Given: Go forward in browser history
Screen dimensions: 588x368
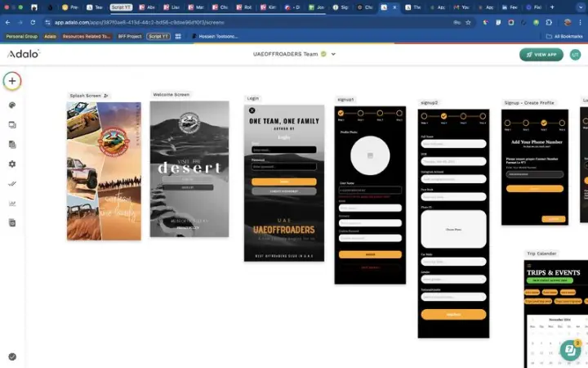Looking at the screenshot, I should tap(20, 23).
